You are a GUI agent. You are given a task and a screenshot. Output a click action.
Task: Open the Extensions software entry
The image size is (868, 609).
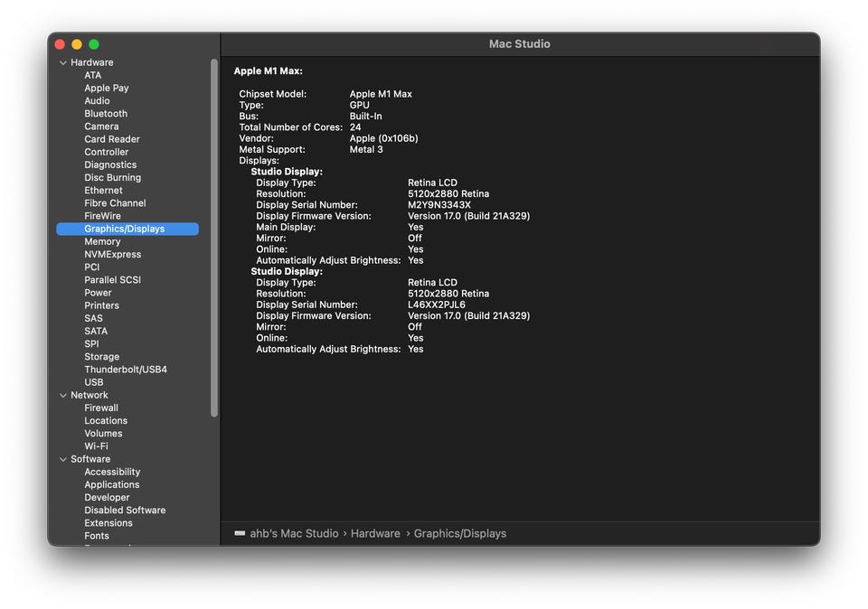pyautogui.click(x=108, y=523)
